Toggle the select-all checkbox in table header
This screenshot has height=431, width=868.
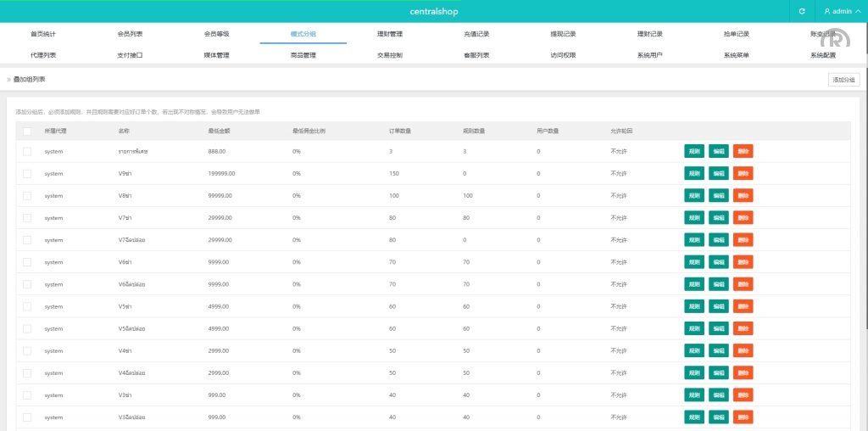27,131
